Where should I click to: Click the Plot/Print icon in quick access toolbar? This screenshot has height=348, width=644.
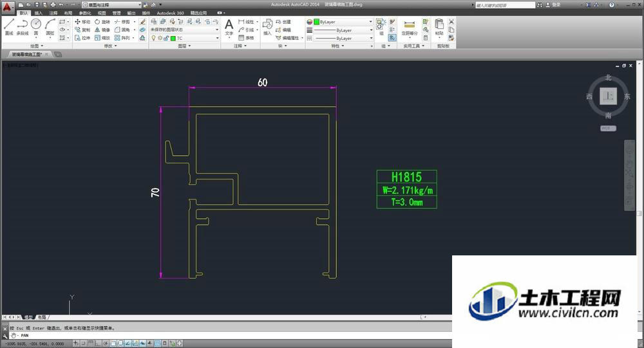pyautogui.click(x=53, y=5)
